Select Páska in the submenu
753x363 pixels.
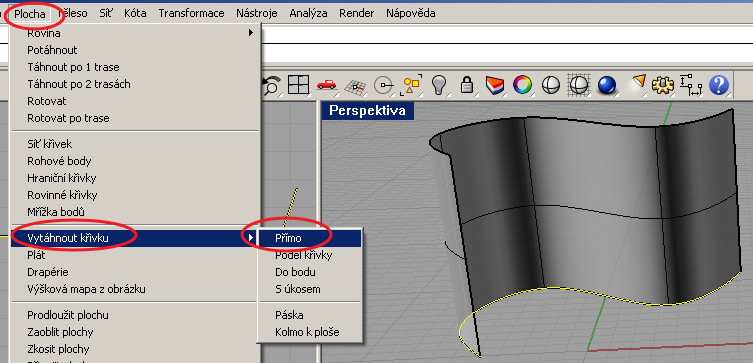[x=310, y=315]
